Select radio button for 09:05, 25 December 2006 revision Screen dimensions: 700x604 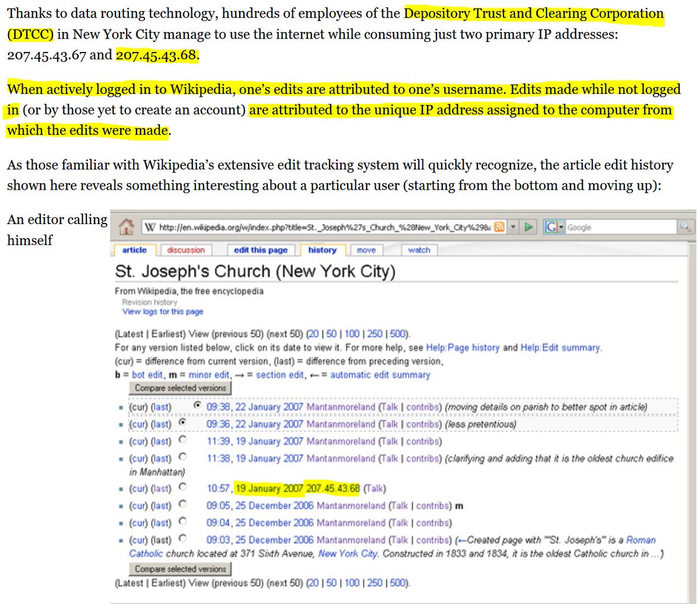183,504
